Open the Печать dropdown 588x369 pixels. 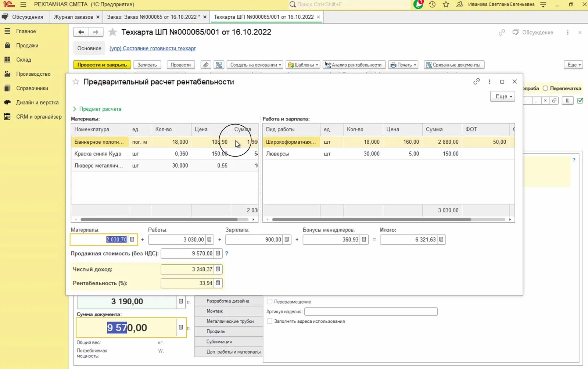(404, 65)
